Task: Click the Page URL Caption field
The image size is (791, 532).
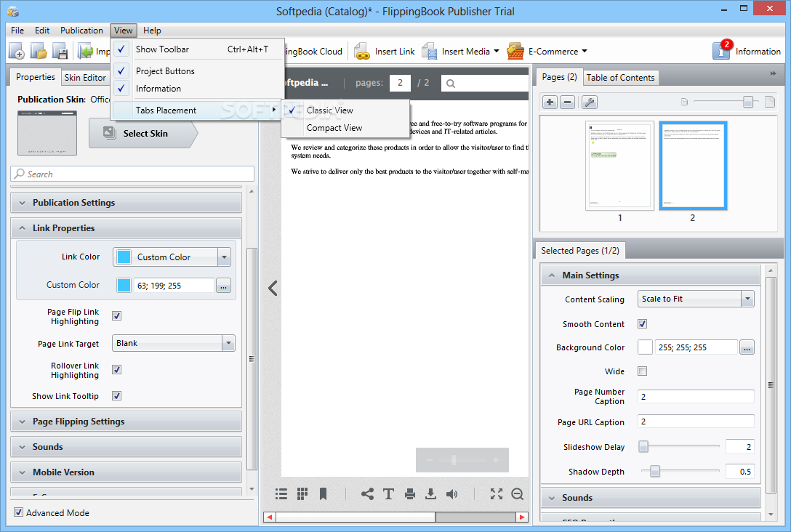Action: point(696,422)
